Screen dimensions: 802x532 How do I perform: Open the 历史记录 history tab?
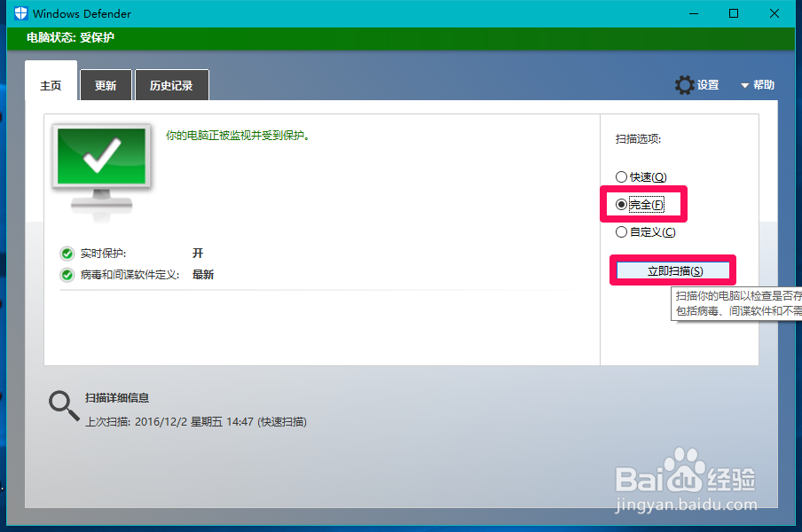(171, 85)
